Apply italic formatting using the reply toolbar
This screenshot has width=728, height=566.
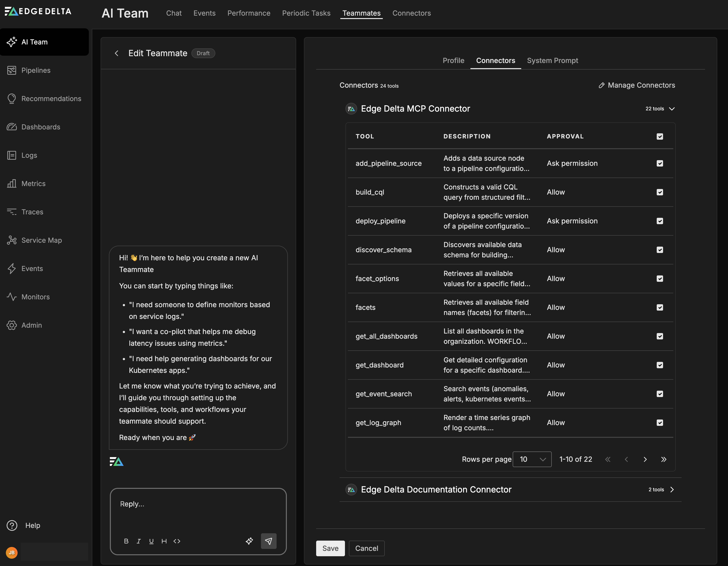coord(139,541)
